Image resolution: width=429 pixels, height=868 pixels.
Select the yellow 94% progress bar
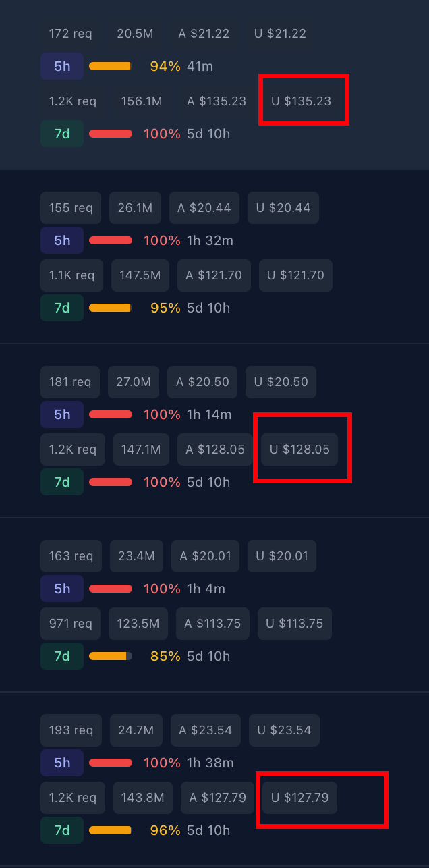110,66
